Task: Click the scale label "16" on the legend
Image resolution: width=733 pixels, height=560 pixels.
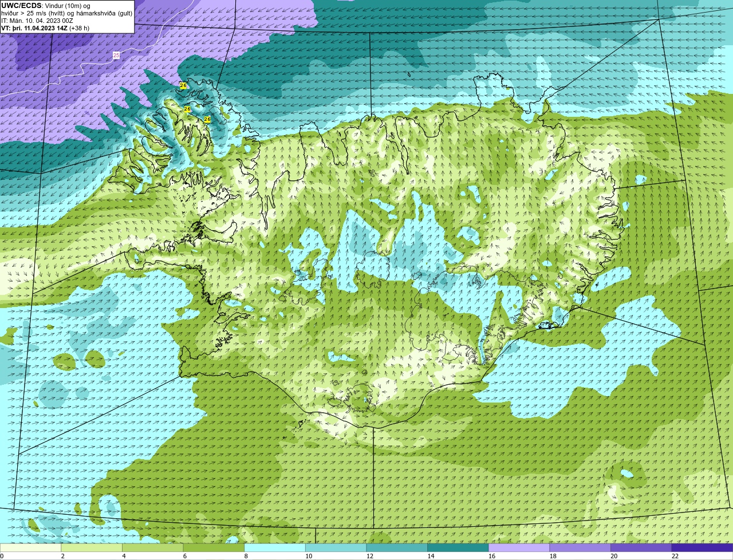Action: pos(492,556)
